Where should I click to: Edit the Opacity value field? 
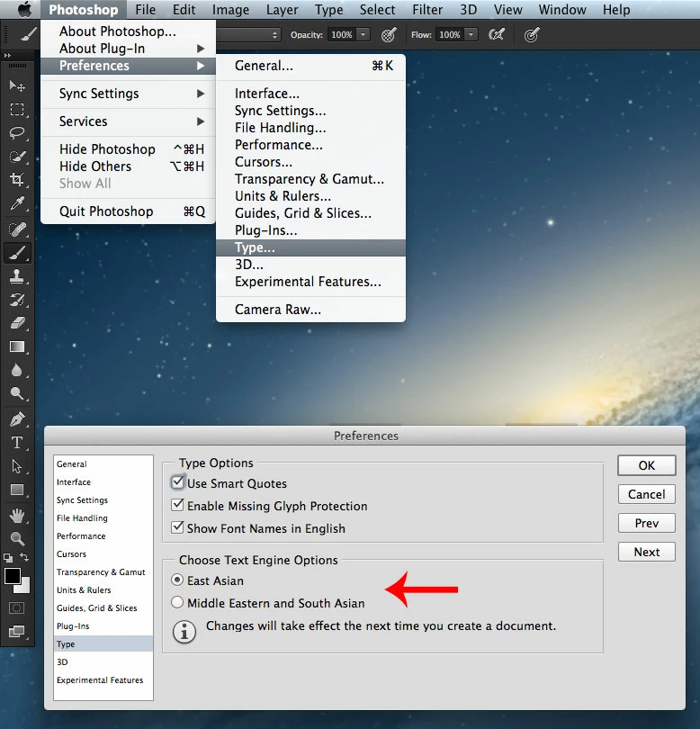click(x=342, y=35)
